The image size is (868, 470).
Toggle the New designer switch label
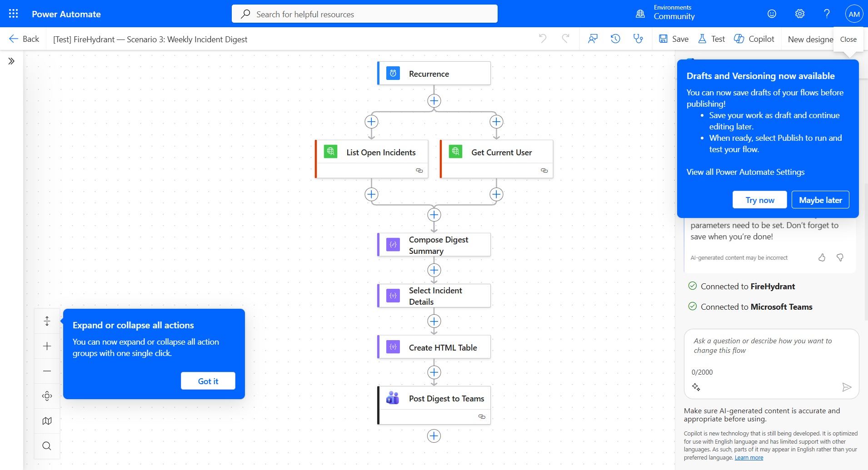[x=811, y=39]
